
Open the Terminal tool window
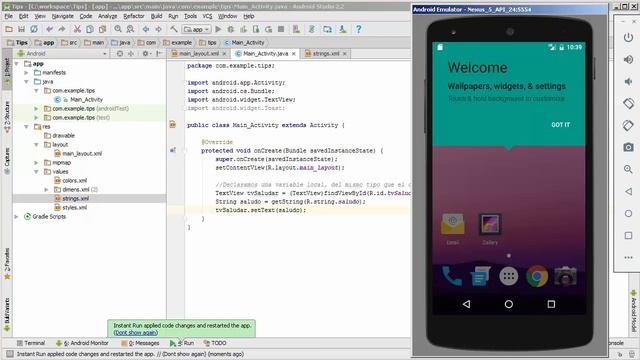coord(31,343)
